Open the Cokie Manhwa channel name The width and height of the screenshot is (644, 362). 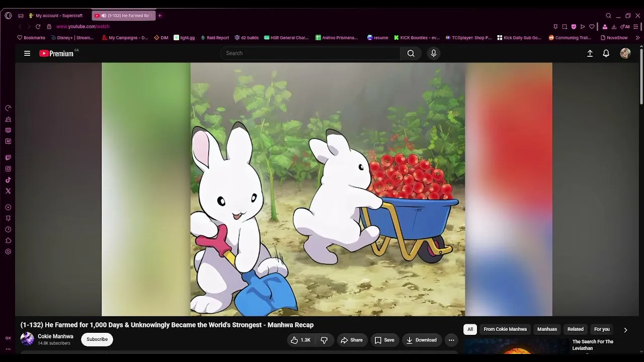[55, 336]
